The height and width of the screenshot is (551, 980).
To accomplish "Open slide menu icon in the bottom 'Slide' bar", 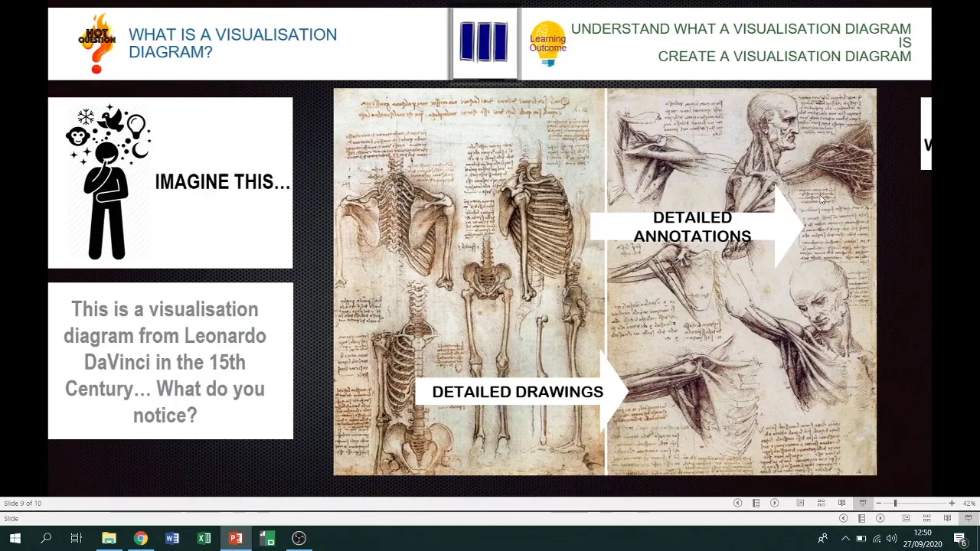I will [861, 518].
